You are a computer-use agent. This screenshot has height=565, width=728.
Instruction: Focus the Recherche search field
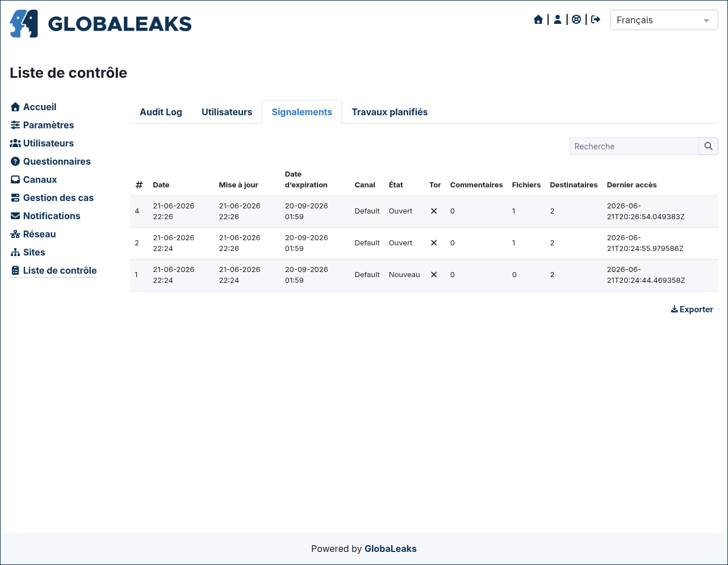[634, 146]
